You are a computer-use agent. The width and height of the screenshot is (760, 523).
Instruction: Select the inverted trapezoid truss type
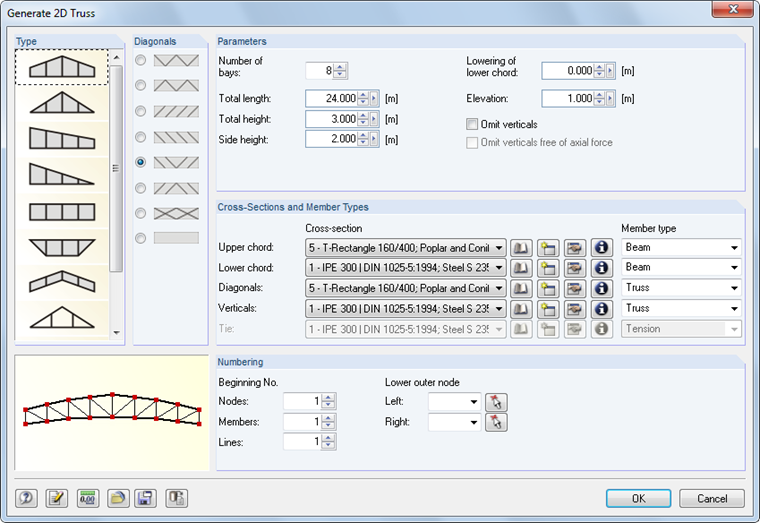point(62,247)
